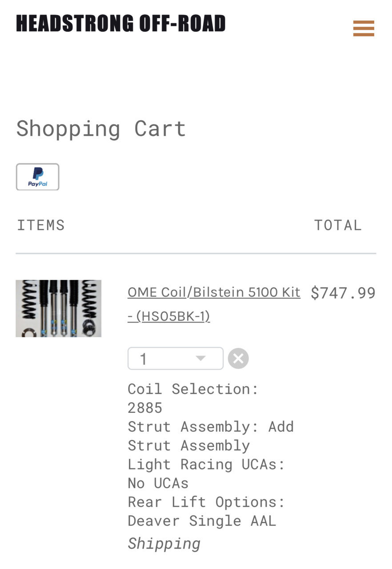Remove the OME Coil kit from cart
The height and width of the screenshot is (569, 392).
tap(238, 359)
